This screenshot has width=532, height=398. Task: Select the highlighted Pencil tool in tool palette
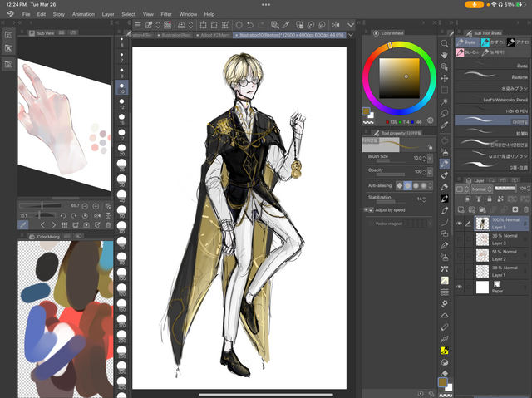tap(444, 164)
